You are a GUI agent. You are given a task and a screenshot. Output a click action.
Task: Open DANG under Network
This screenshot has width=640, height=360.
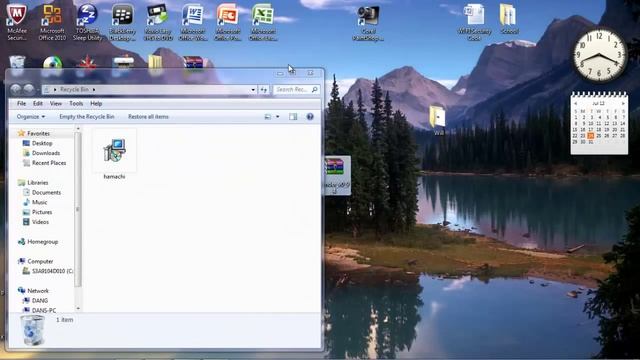[x=40, y=300]
